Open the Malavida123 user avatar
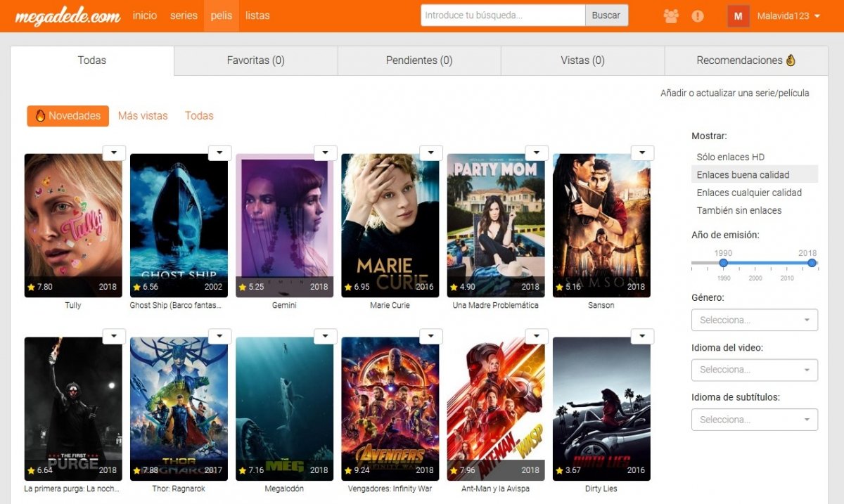 click(x=738, y=15)
